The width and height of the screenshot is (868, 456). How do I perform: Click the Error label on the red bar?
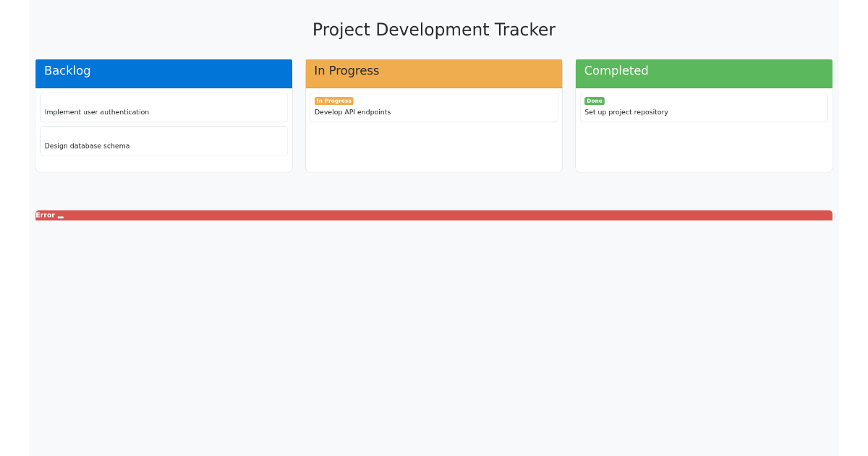tap(45, 214)
